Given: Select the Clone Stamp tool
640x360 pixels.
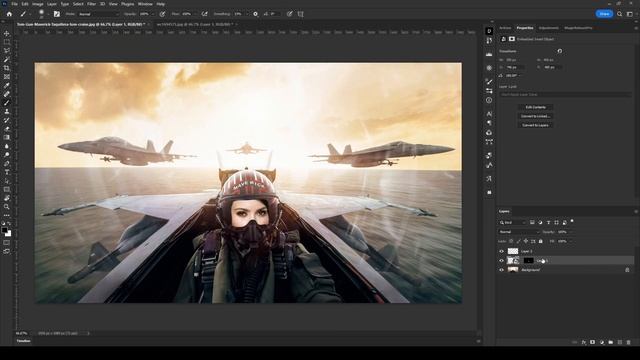Looking at the screenshot, I should pyautogui.click(x=7, y=111).
